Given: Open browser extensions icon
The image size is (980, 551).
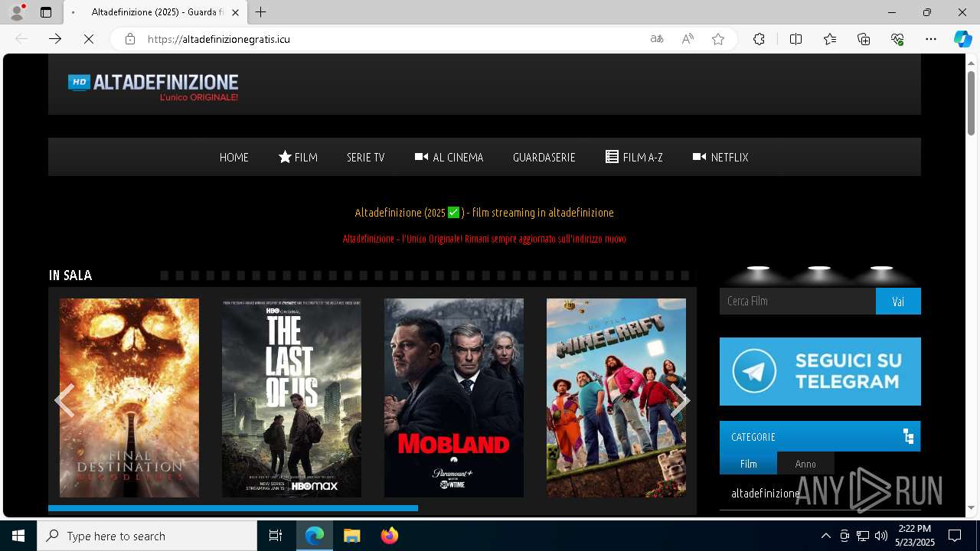Looking at the screenshot, I should pyautogui.click(x=759, y=39).
